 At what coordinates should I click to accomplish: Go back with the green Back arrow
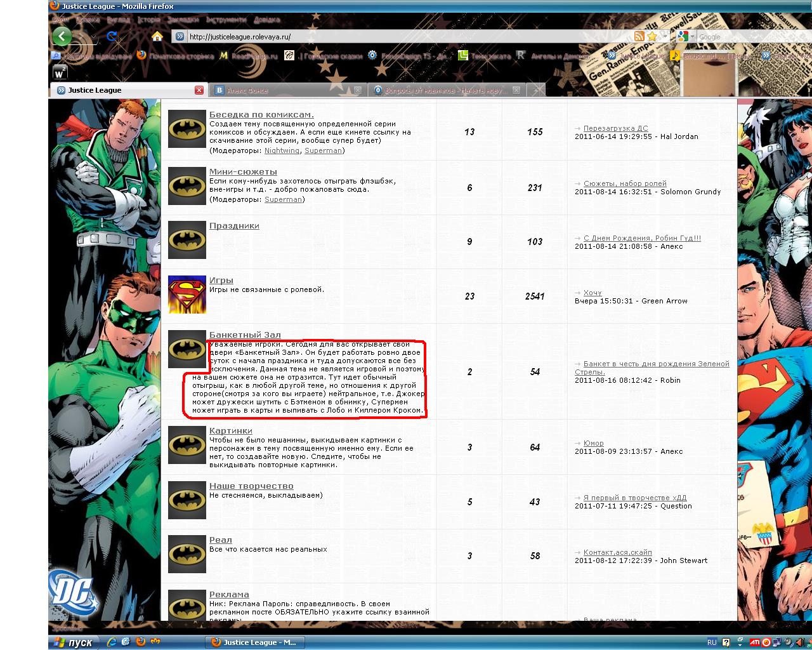pyautogui.click(x=62, y=36)
